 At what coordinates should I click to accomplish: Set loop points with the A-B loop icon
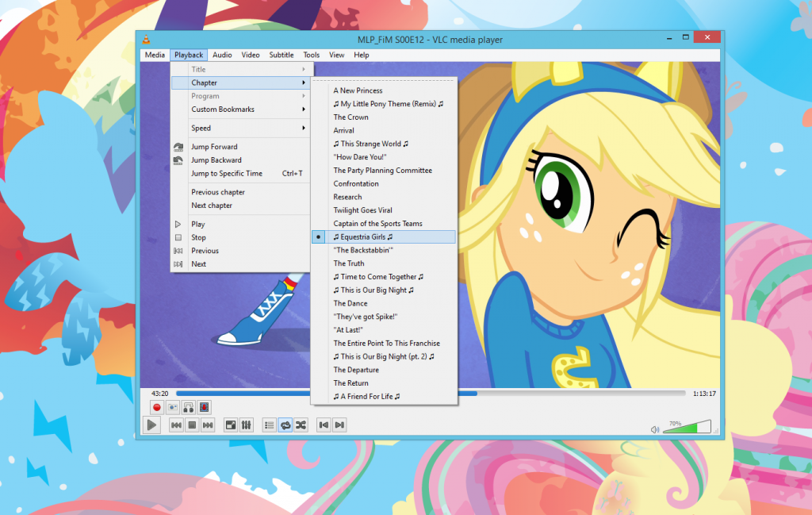point(189,407)
